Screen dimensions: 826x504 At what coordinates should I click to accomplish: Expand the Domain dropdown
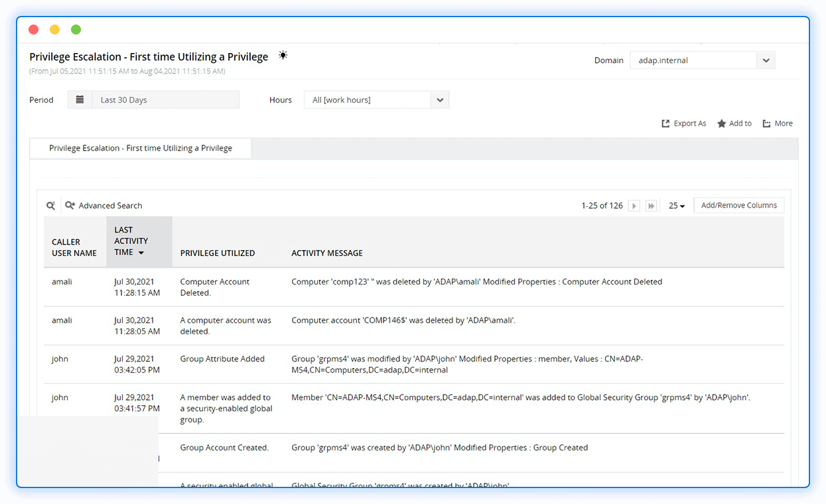pos(766,60)
